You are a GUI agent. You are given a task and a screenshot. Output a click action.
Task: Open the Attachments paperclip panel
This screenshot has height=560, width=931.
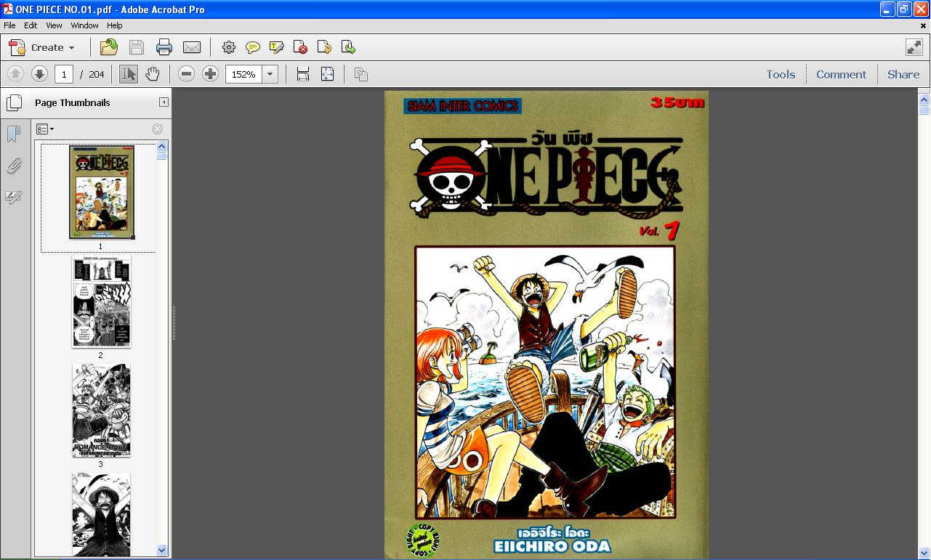coord(14,166)
